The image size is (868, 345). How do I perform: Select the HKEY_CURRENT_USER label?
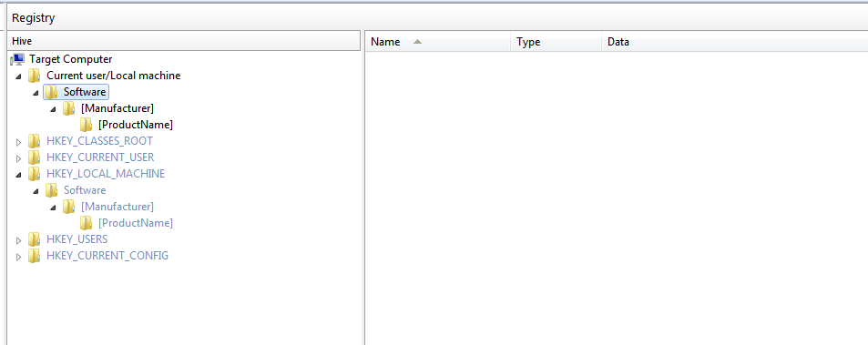click(100, 157)
